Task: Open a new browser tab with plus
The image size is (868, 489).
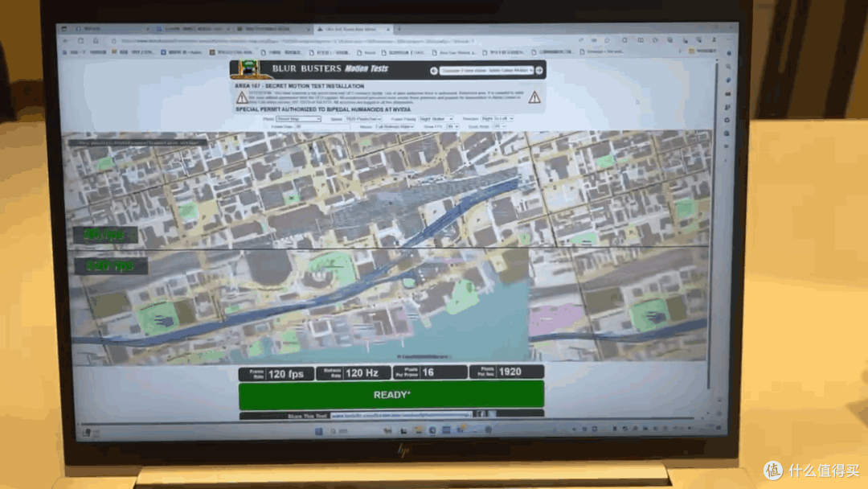Action: pyautogui.click(x=399, y=29)
